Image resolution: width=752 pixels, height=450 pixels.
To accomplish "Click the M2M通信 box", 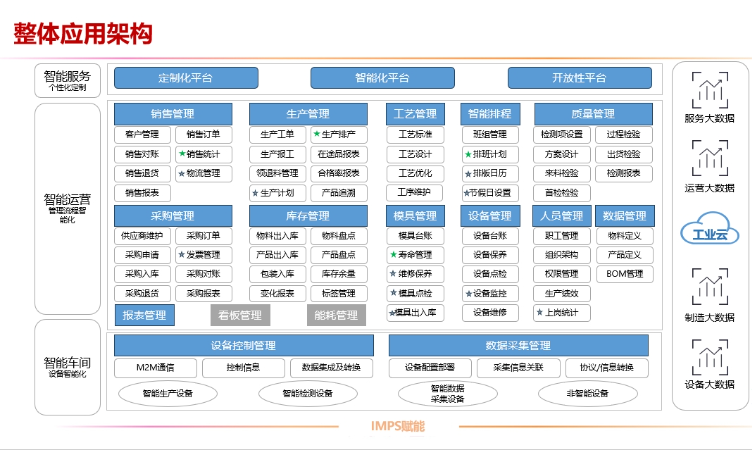I will [155, 368].
